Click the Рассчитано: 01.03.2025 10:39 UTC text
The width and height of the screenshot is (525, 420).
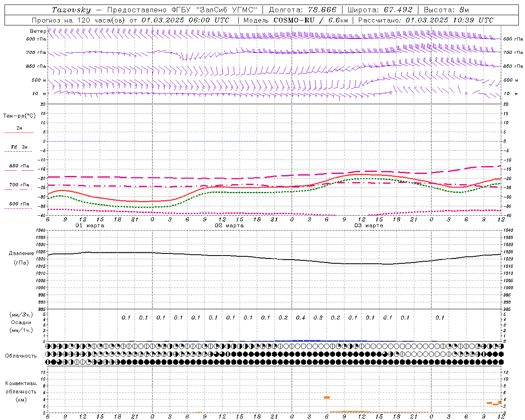(x=426, y=20)
